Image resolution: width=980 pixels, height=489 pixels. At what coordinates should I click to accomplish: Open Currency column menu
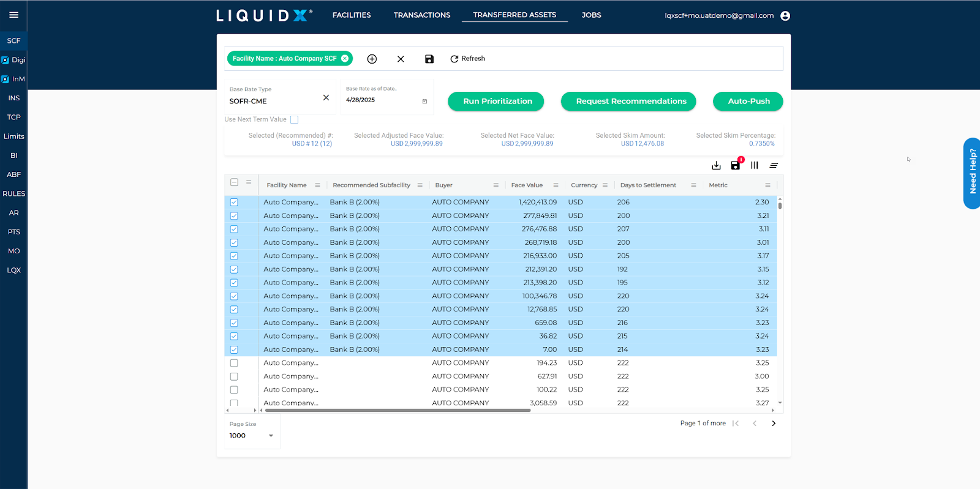pos(605,185)
